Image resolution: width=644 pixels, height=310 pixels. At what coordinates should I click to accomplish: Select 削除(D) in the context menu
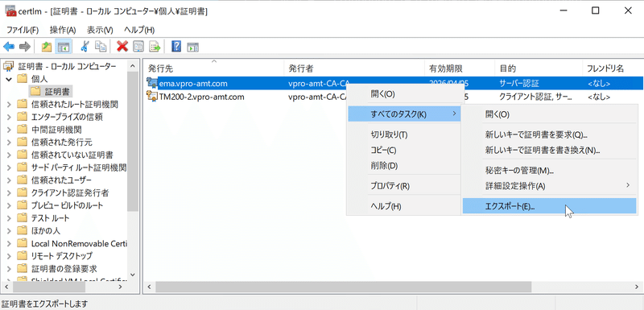405,166
